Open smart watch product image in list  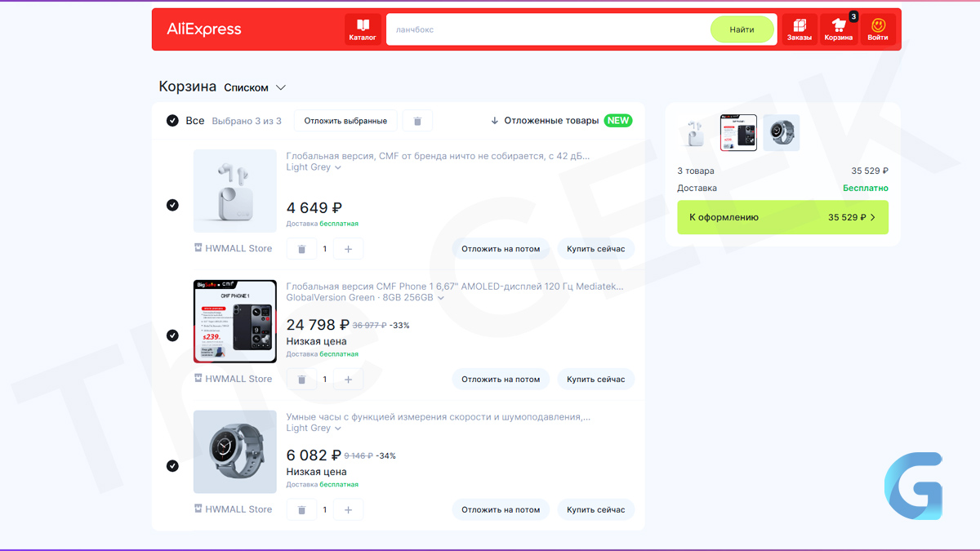click(235, 452)
